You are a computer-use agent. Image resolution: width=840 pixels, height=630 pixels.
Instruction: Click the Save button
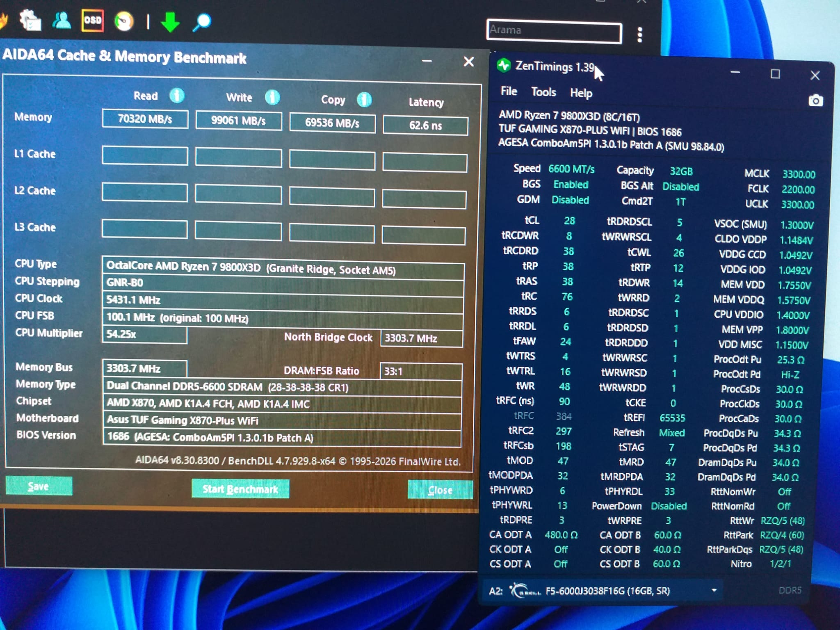(x=39, y=486)
